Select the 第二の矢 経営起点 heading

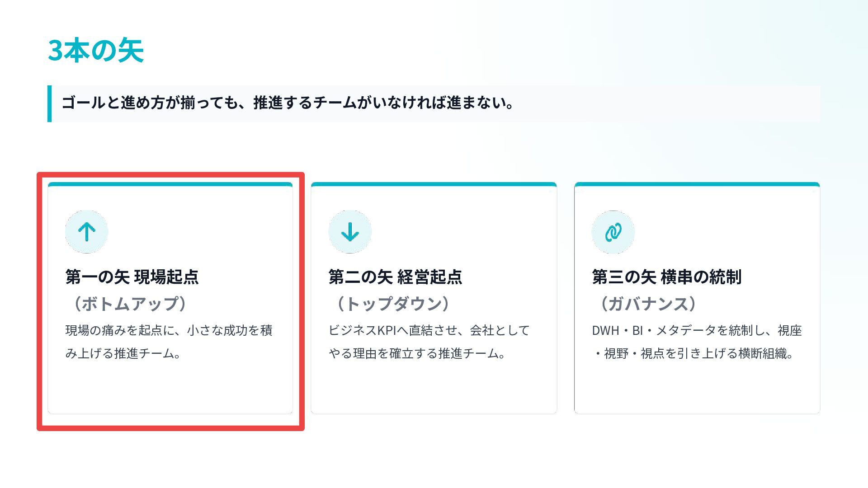pyautogui.click(x=395, y=277)
